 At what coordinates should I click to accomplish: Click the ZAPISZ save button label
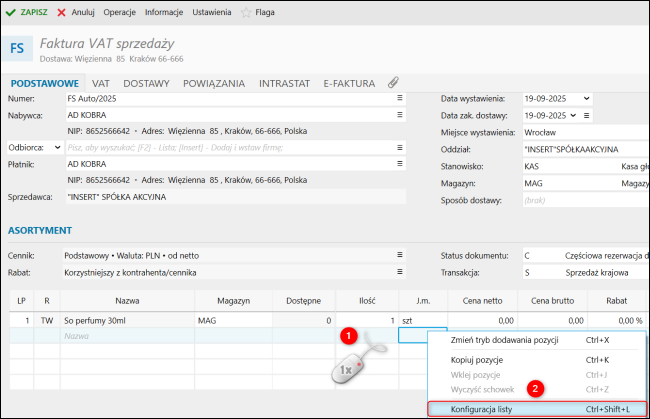34,12
